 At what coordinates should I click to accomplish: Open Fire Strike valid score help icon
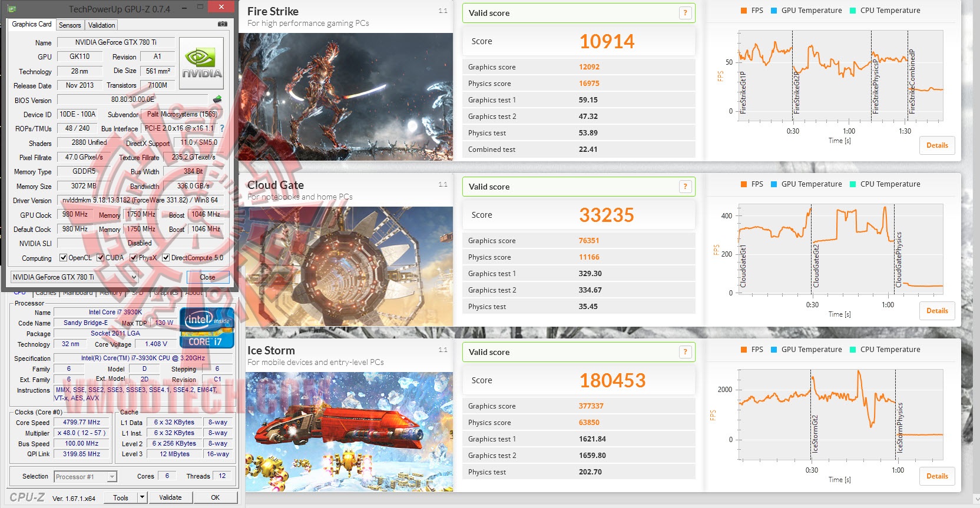(x=685, y=13)
